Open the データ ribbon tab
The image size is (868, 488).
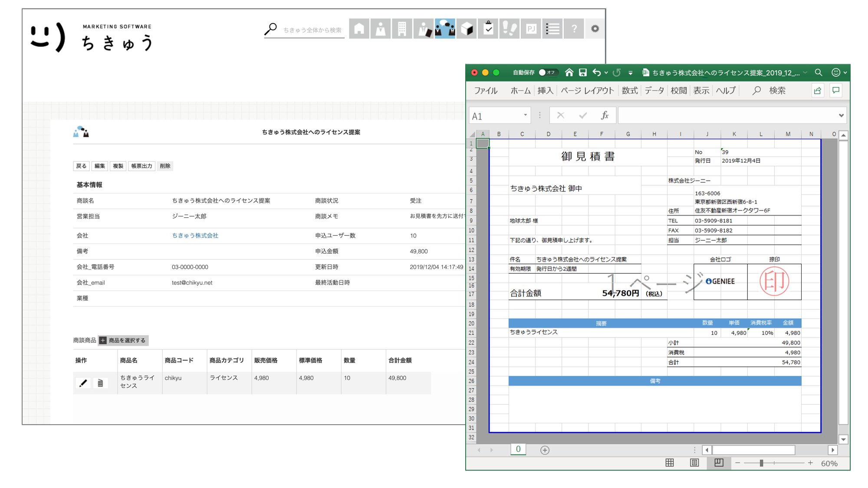click(654, 91)
